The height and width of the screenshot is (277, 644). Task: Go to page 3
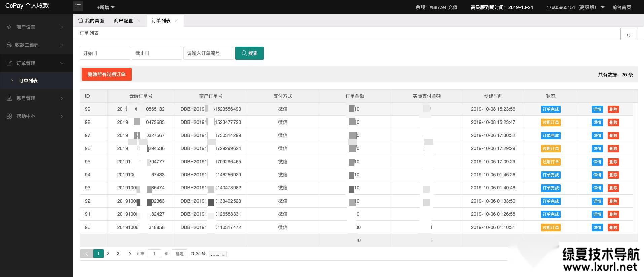click(x=118, y=254)
